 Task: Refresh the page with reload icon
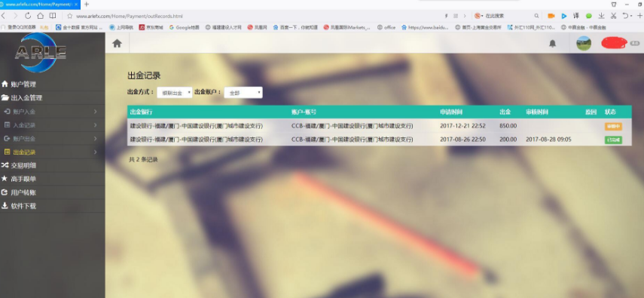click(28, 16)
